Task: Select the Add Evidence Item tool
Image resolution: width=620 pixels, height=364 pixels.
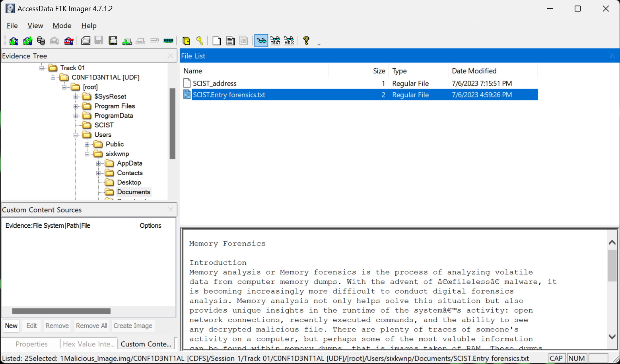Action: coord(14,41)
